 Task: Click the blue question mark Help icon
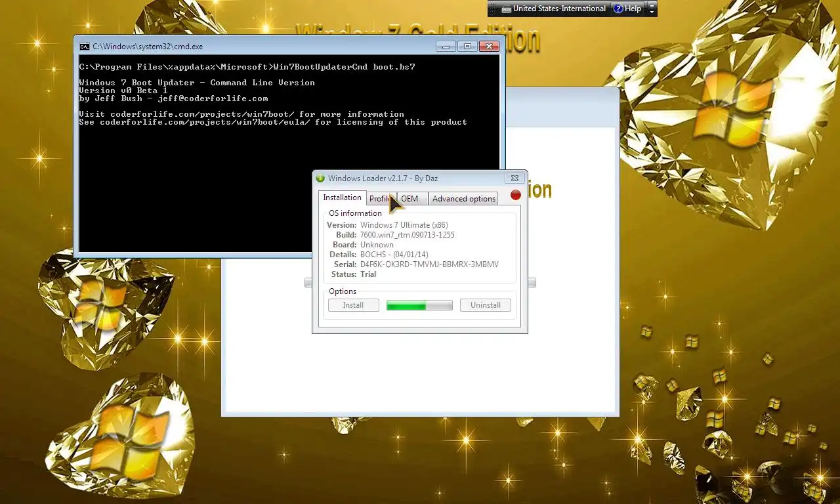618,9
